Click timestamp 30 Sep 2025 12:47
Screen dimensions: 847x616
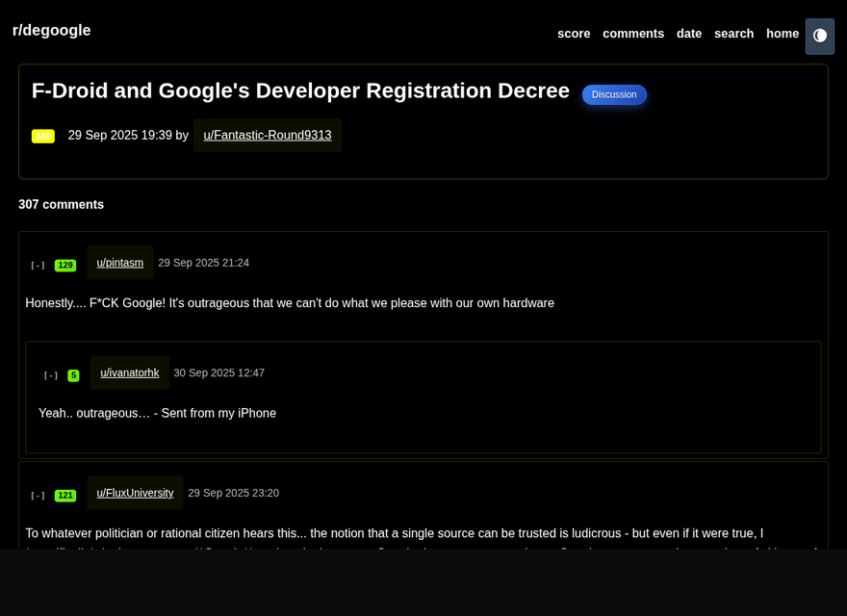pos(218,372)
